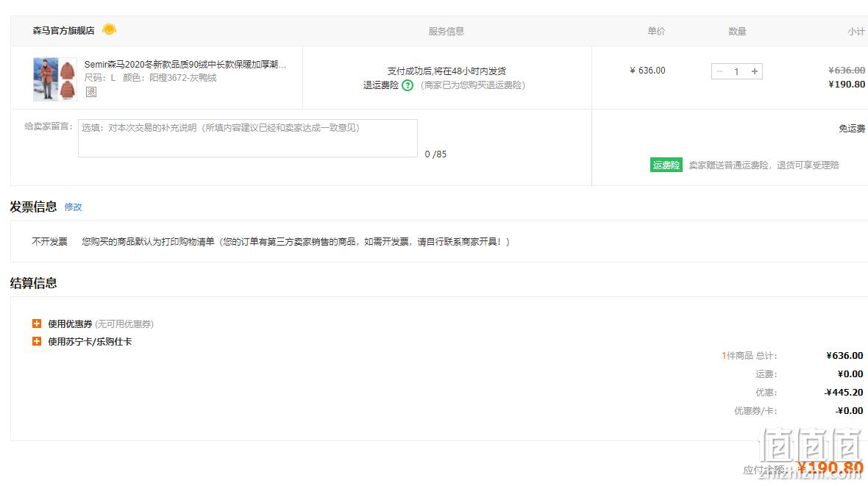Open the Semir jacket product thumbnail
Image resolution: width=868 pixels, height=486 pixels.
(55, 79)
